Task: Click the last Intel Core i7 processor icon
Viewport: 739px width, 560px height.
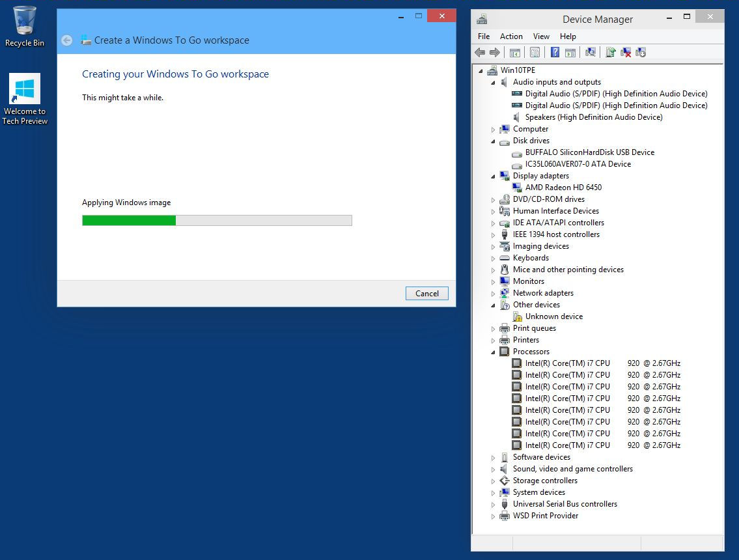Action: (x=517, y=445)
